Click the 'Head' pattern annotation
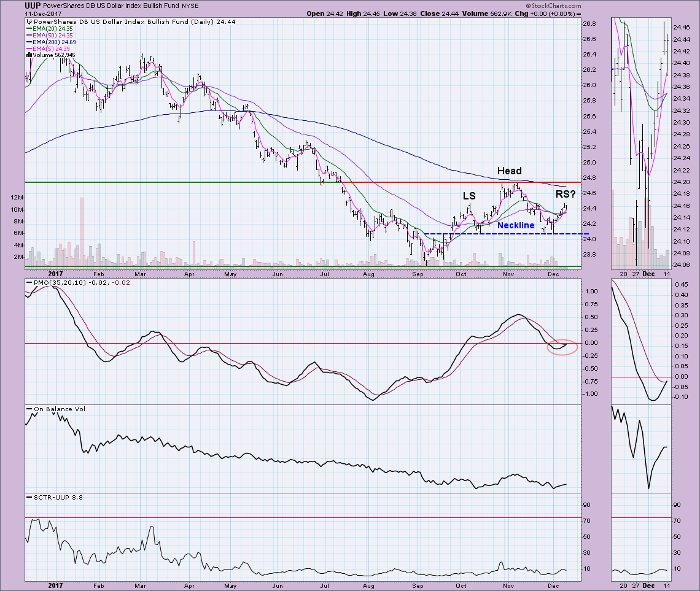This screenshot has height=591, width=700. (510, 171)
